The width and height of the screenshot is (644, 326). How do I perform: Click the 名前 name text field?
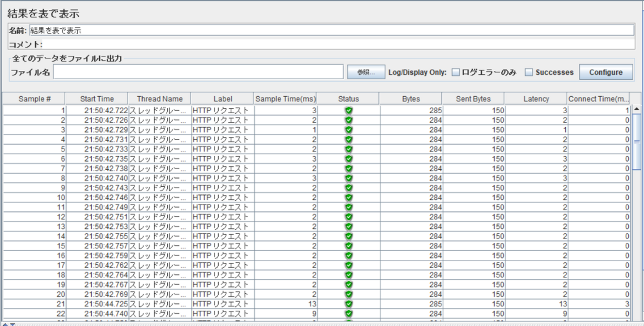331,30
